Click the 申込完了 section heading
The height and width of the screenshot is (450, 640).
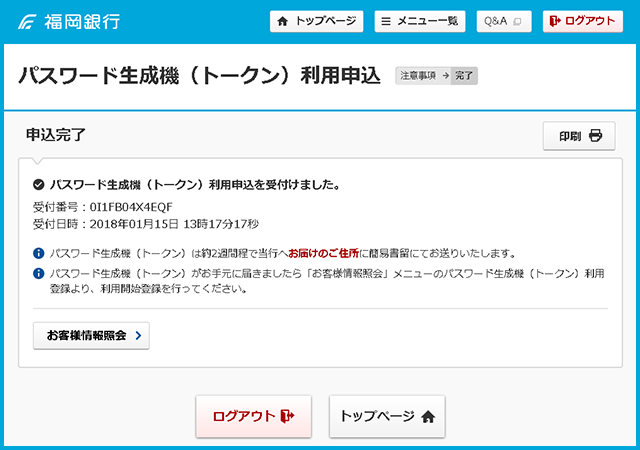point(56,135)
